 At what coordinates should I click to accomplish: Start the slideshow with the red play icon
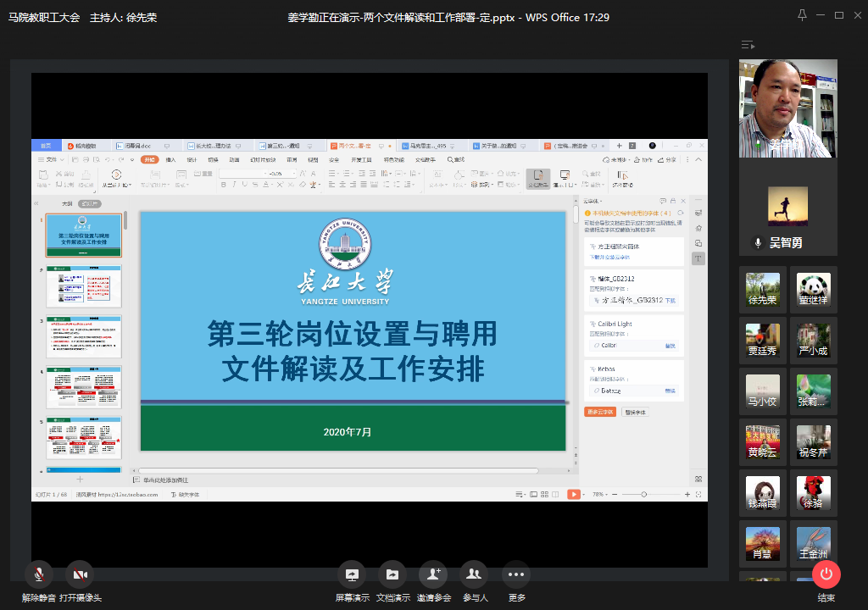[574, 493]
